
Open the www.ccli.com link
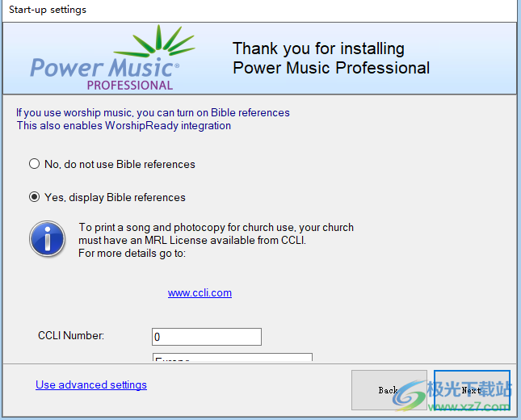(200, 292)
